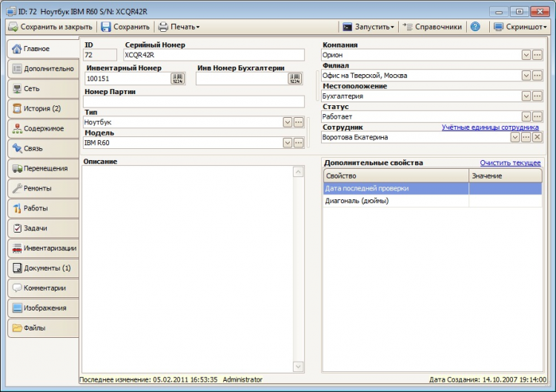
Task: Open the Скриншот dropdown menu
Action: point(520,27)
